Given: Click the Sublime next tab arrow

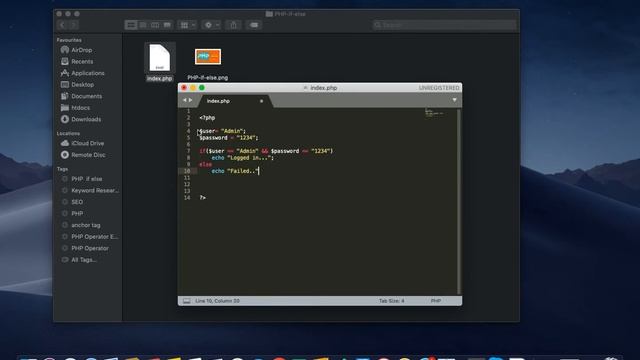Looking at the screenshot, I should point(190,100).
